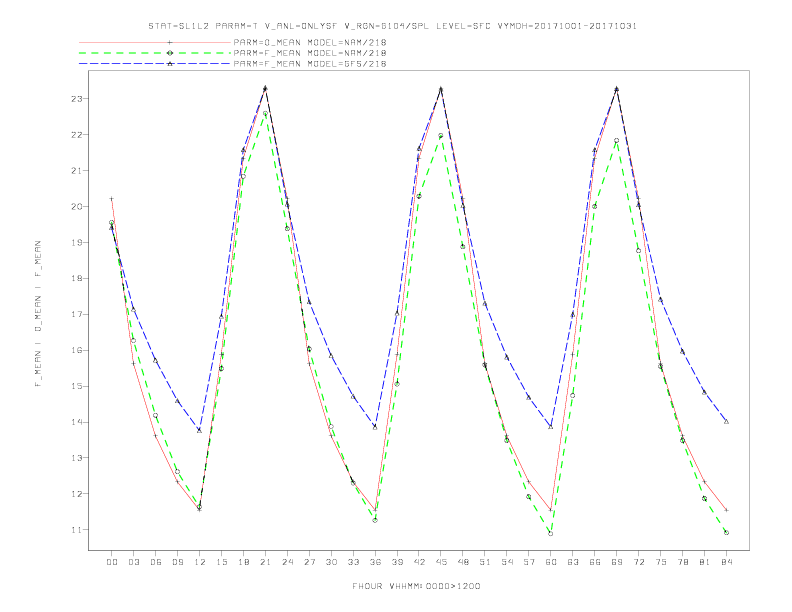
Task: Click y-axis tick label 19
Action: point(76,242)
